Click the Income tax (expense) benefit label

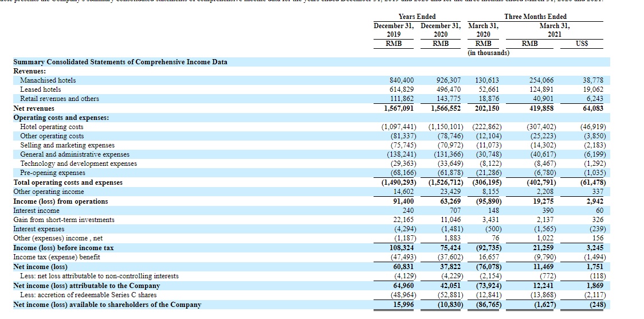(x=57, y=257)
